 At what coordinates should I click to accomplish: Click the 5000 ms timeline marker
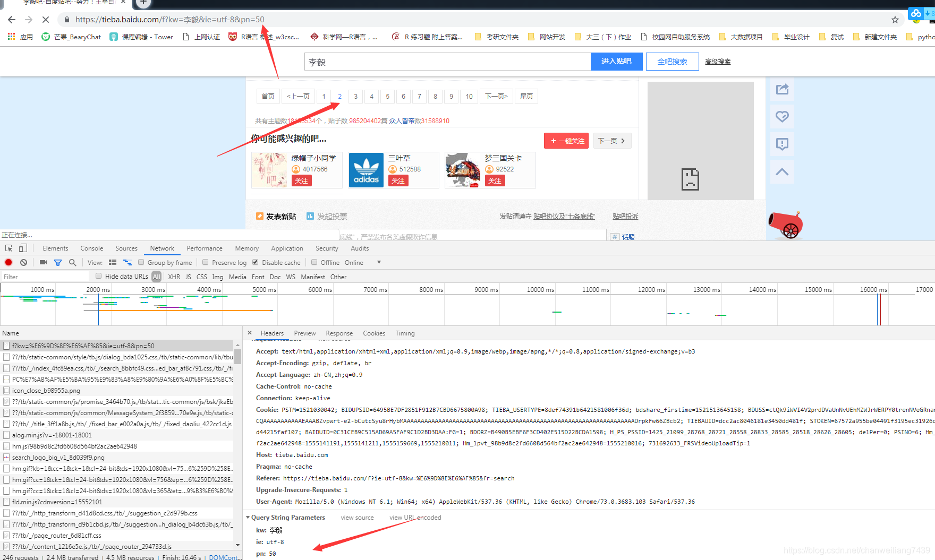coord(265,289)
